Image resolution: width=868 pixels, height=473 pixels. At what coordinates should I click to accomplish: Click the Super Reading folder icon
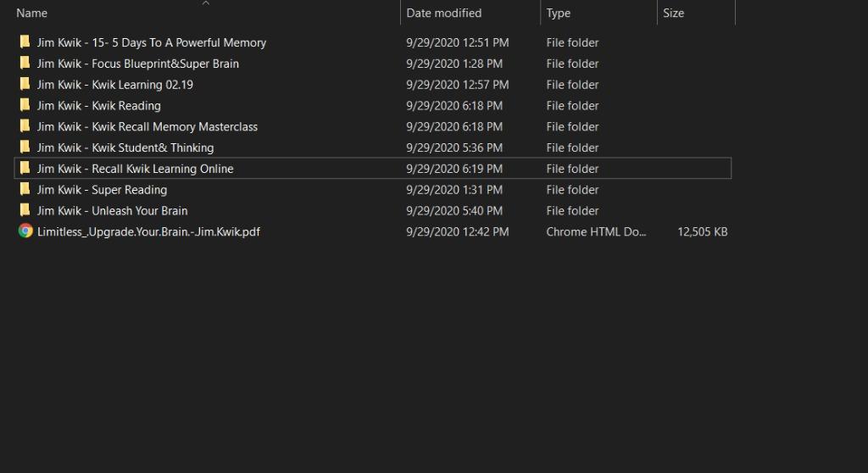click(25, 190)
